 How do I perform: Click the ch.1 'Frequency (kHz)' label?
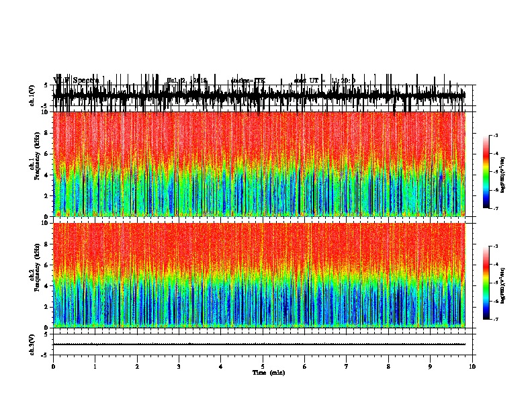[x=37, y=156]
